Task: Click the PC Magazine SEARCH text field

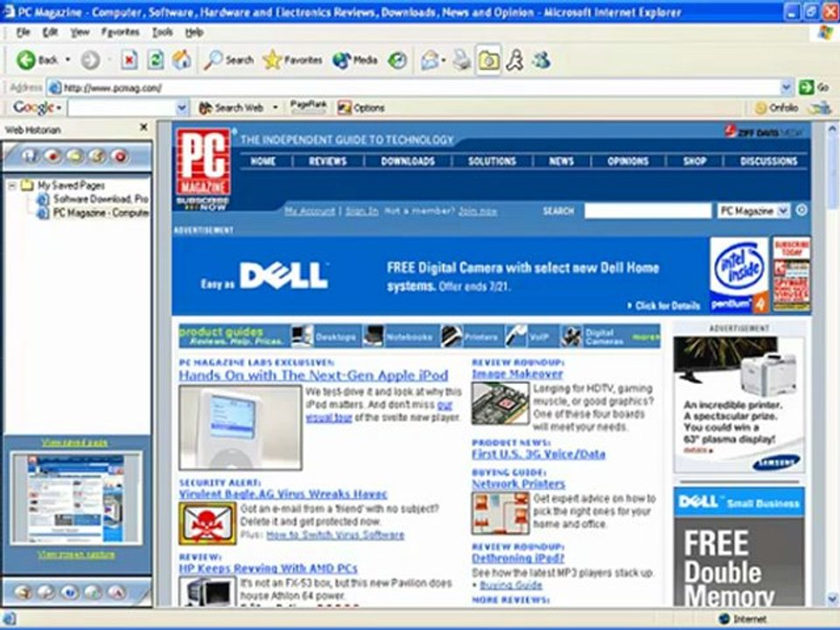Action: pyautogui.click(x=647, y=211)
